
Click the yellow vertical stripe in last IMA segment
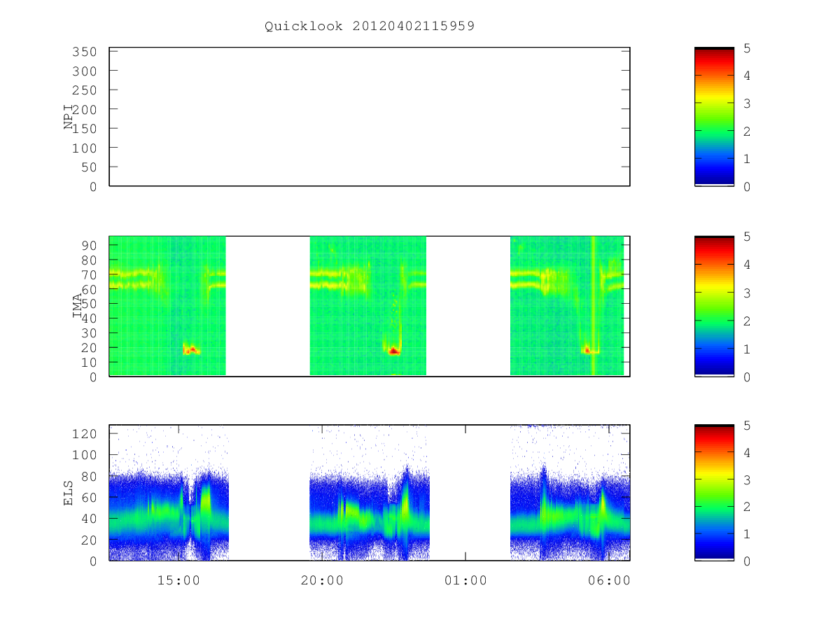point(593,306)
